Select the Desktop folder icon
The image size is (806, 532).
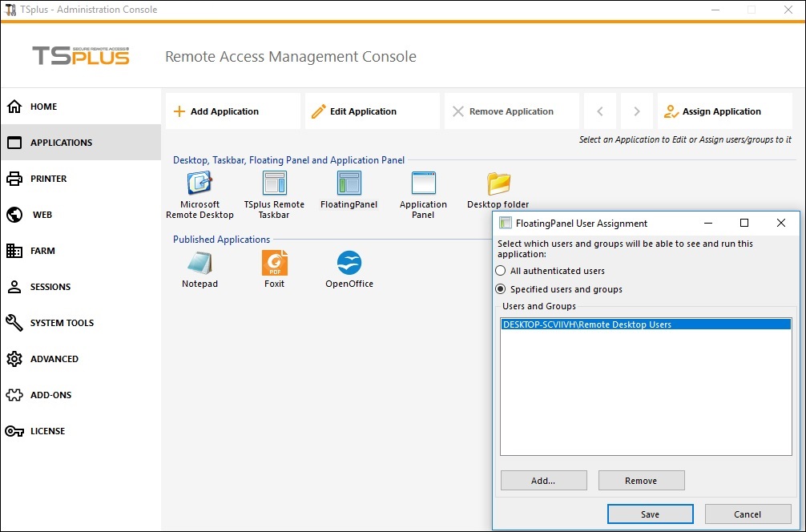pos(498,184)
